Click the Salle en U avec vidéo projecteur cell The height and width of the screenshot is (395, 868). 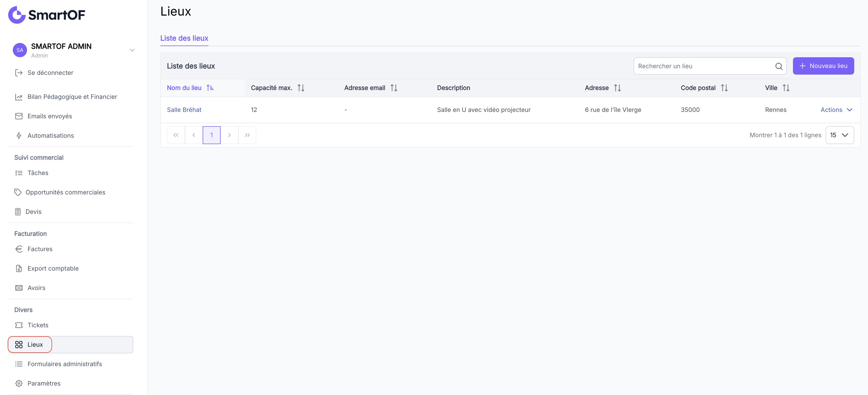coord(484,110)
